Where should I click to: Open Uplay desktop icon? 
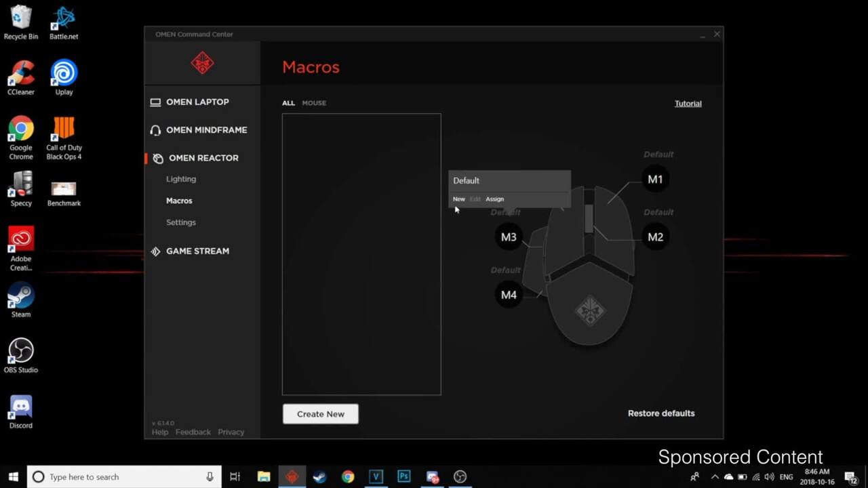click(x=64, y=78)
